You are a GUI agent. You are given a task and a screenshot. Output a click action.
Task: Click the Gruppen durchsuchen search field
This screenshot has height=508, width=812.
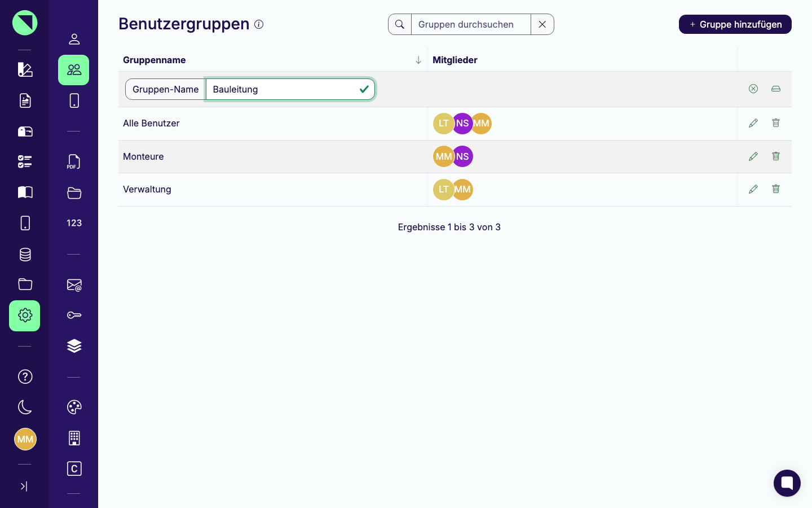(x=471, y=24)
